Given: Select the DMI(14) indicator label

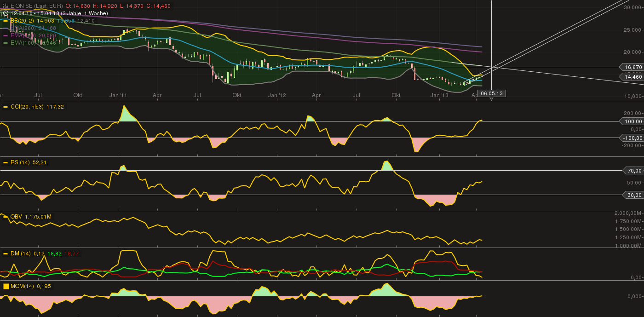Looking at the screenshot, I should (x=21, y=254).
